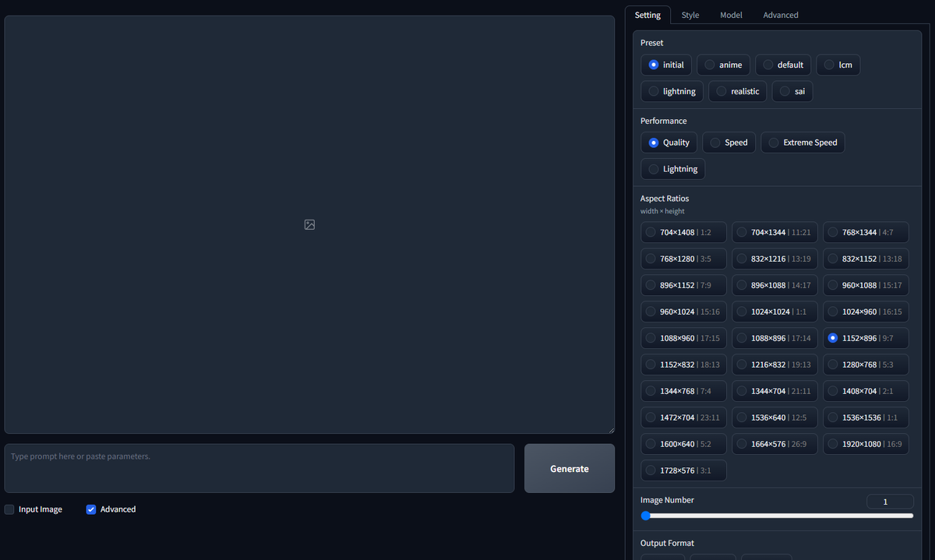Go to the Advanced tab

(781, 15)
